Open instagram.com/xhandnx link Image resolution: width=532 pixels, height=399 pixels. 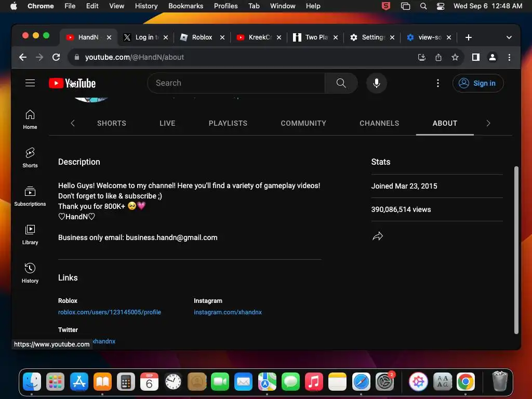pos(228,312)
